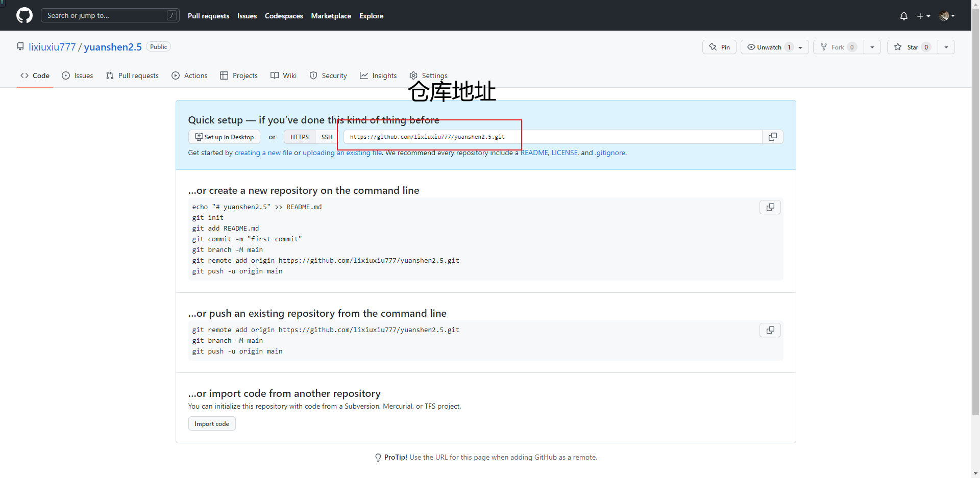The image size is (980, 478).
Task: Click the Import code button
Action: coord(211,423)
